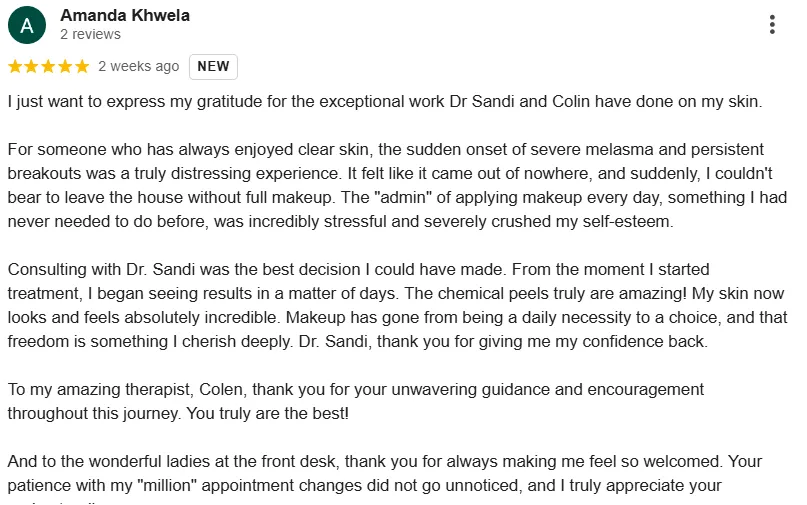The width and height of the screenshot is (807, 505).
Task: View the reviewer's "2 reviews" count
Action: pyautogui.click(x=91, y=34)
